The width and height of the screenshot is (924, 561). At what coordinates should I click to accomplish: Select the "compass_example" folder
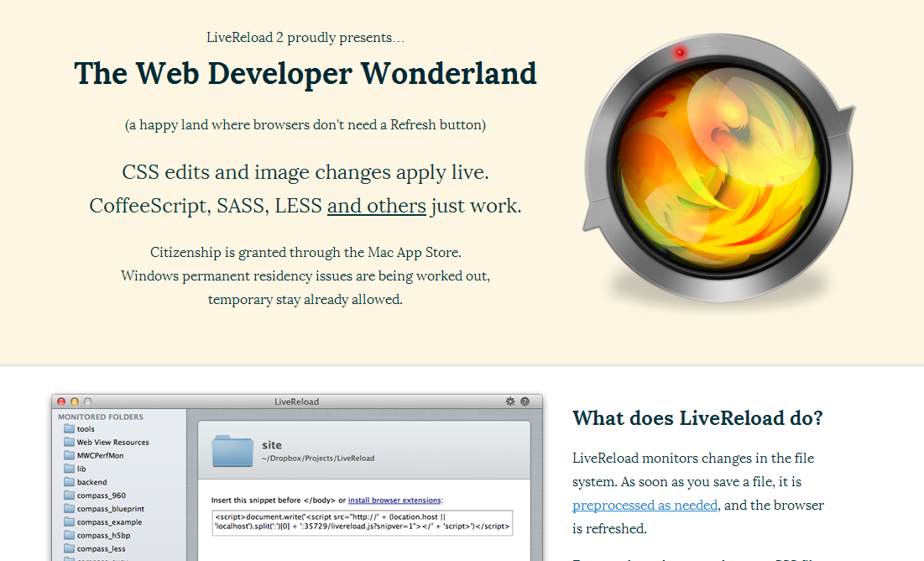click(x=102, y=522)
